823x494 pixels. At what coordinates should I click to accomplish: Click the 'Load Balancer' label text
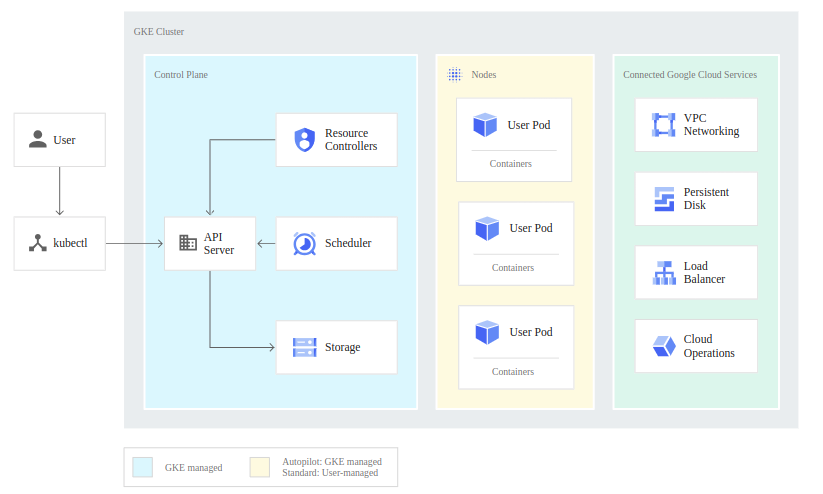coord(704,272)
